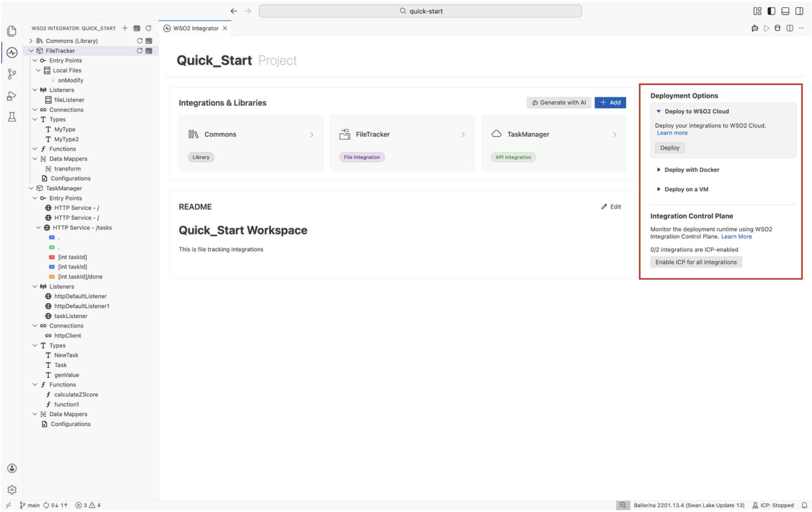Image resolution: width=812 pixels, height=512 pixels.
Task: Click the remote window icon in status bar
Action: tap(8, 505)
